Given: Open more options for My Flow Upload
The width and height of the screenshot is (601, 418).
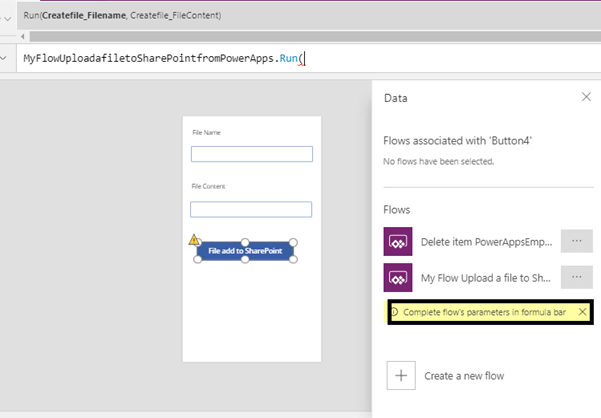Looking at the screenshot, I should pos(577,277).
